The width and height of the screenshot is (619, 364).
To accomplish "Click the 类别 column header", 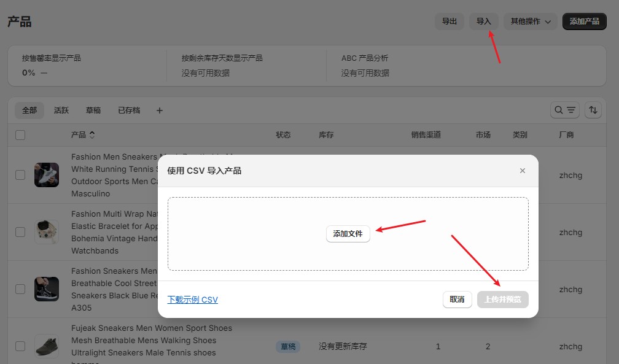I will pos(520,134).
